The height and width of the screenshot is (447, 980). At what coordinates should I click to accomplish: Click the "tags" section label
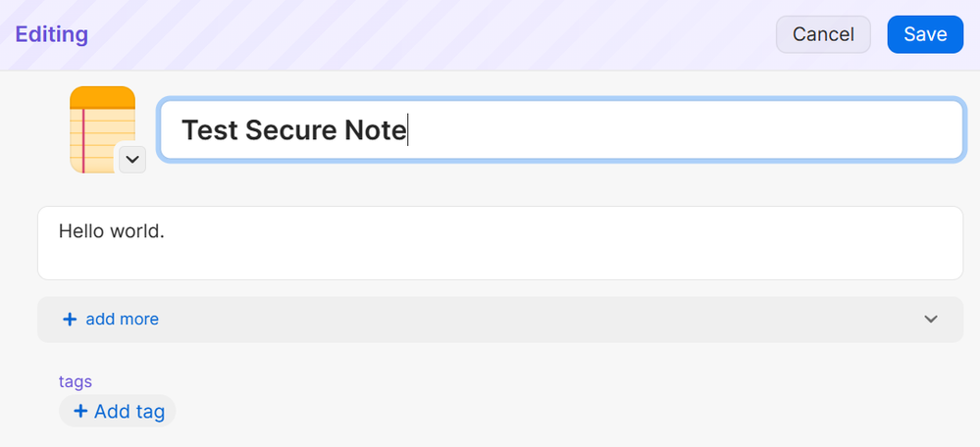(76, 381)
